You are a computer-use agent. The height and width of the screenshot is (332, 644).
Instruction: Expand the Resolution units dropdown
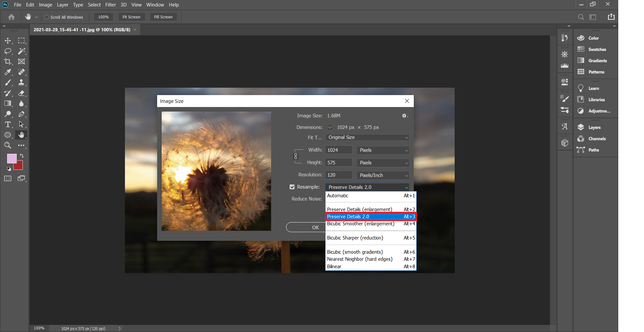pyautogui.click(x=383, y=175)
